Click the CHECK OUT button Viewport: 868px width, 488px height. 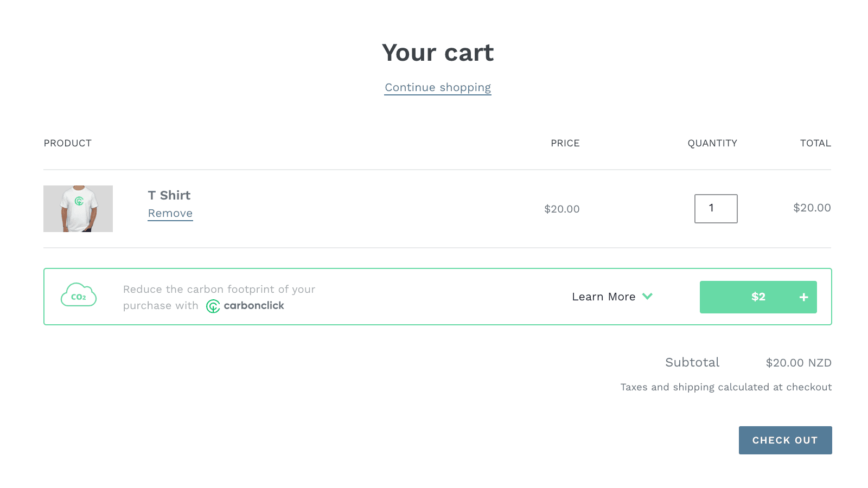tap(785, 440)
